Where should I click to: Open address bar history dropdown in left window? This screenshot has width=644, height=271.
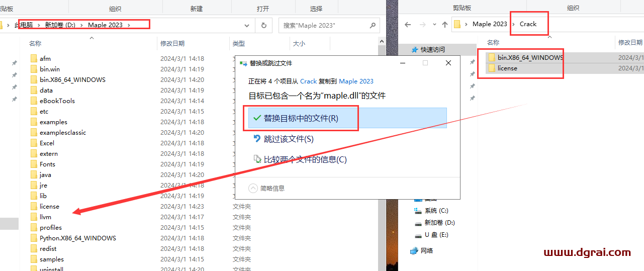(247, 25)
